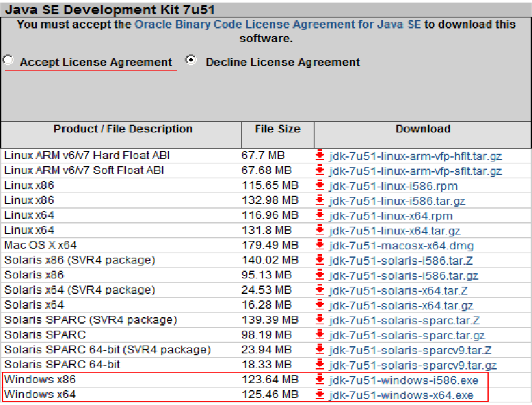This screenshot has width=532, height=405.
Task: Download jdk-7u51-solaris-x64.tar.Z file link
Action: click(x=398, y=291)
